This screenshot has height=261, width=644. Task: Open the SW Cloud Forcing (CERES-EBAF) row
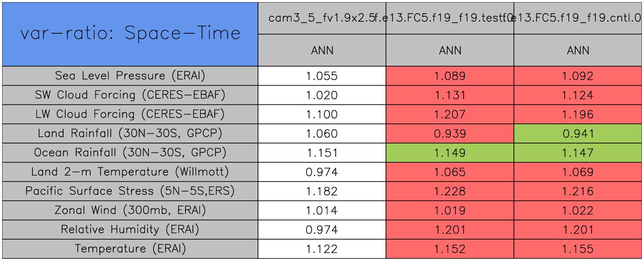click(130, 95)
